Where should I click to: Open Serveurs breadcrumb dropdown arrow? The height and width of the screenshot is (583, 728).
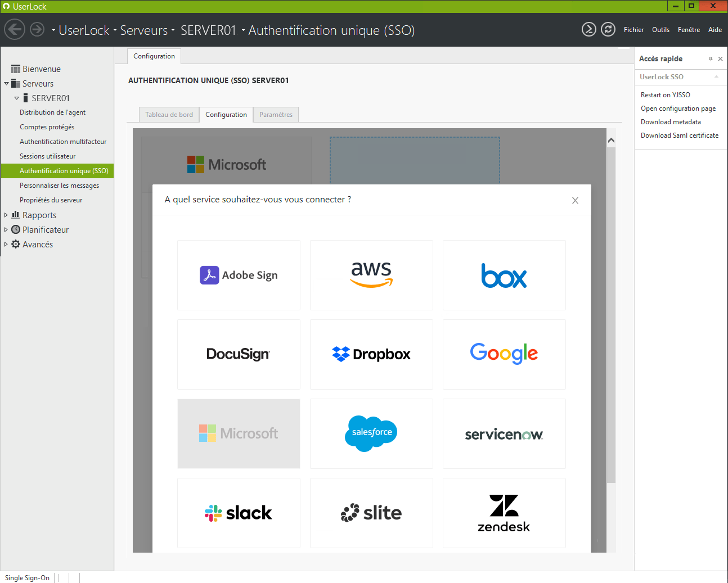115,30
